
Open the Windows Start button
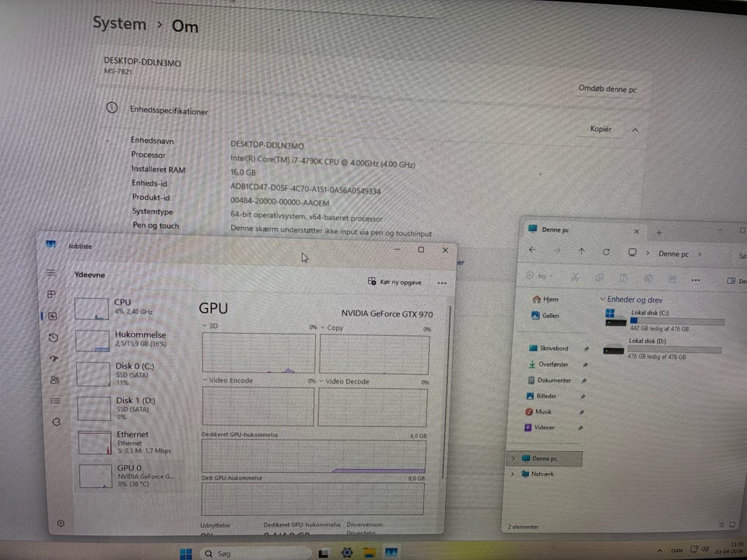(186, 553)
